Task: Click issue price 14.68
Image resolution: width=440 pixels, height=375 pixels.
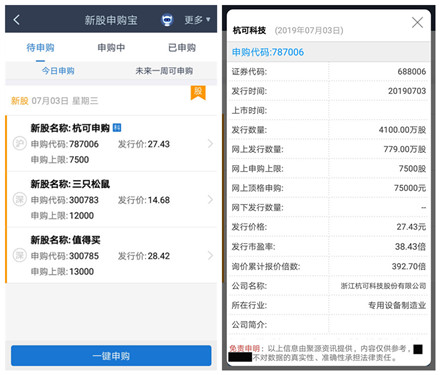Action: click(159, 200)
